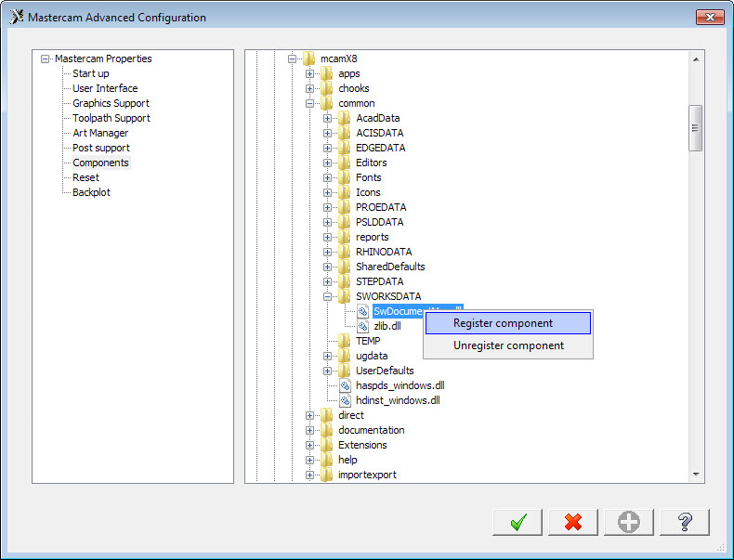This screenshot has width=734, height=560.
Task: Click the UserDefaults folder icon
Action: point(345,371)
